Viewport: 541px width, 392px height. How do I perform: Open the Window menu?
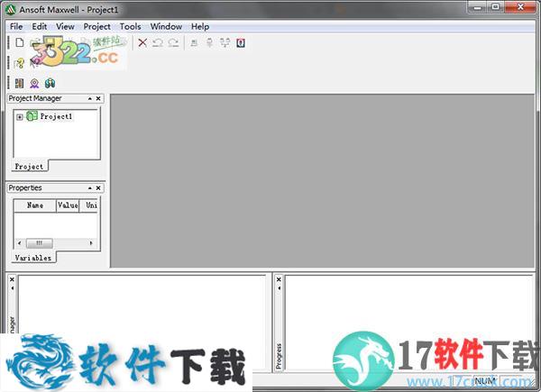click(166, 26)
